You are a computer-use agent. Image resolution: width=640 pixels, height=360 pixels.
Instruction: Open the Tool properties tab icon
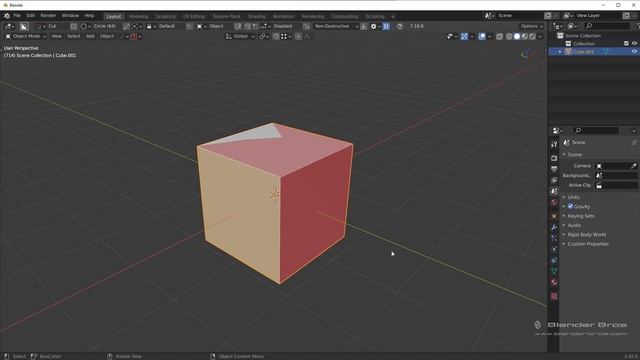(554, 144)
